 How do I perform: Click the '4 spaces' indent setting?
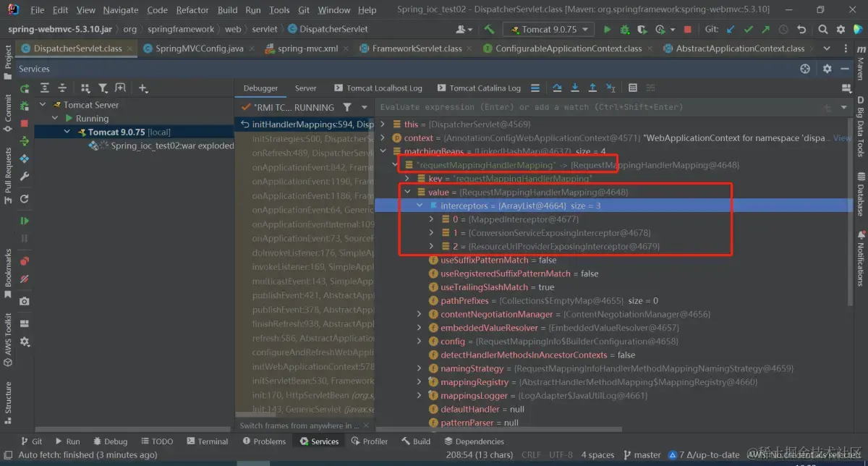pyautogui.click(x=597, y=455)
